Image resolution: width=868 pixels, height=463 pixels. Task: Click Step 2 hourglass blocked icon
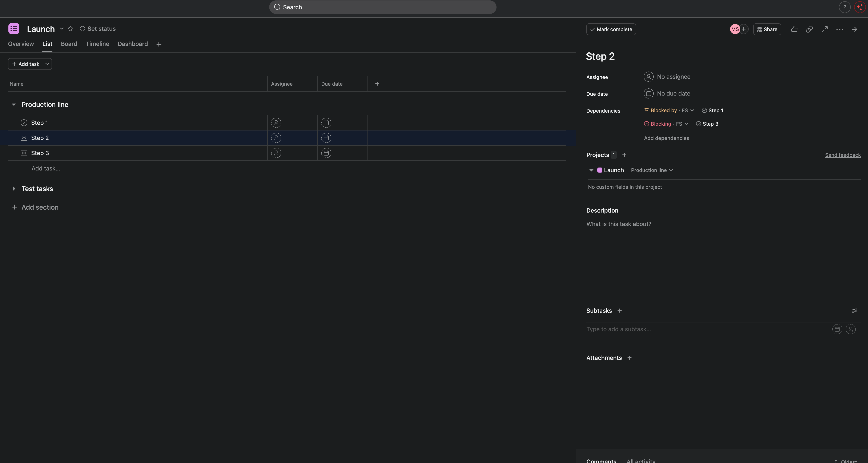[24, 138]
